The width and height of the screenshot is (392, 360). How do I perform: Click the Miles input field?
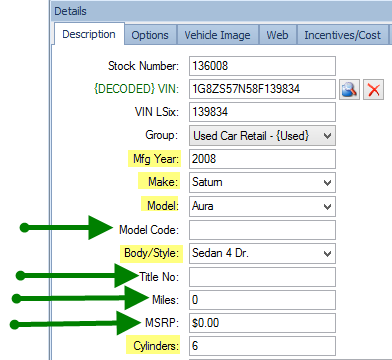tap(262, 300)
